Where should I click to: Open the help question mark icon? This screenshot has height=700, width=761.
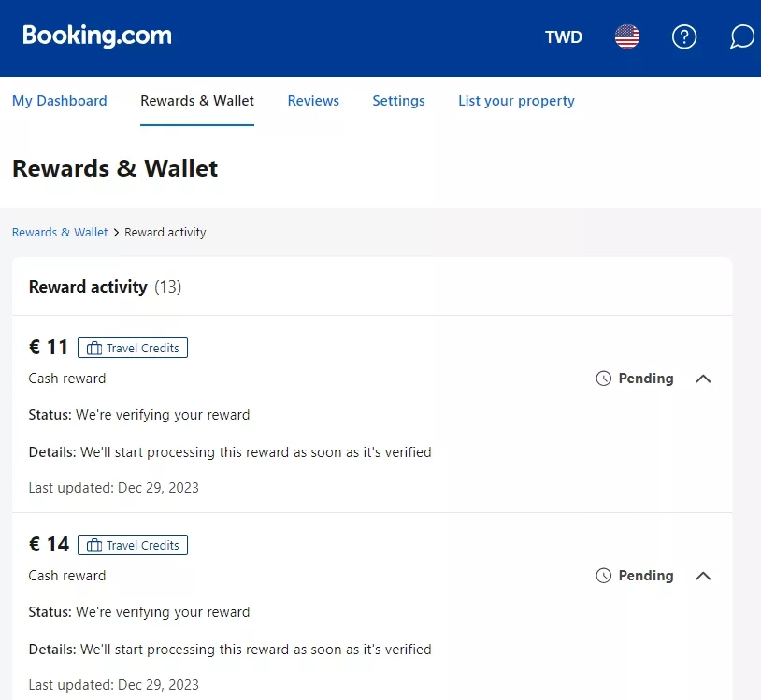684,37
